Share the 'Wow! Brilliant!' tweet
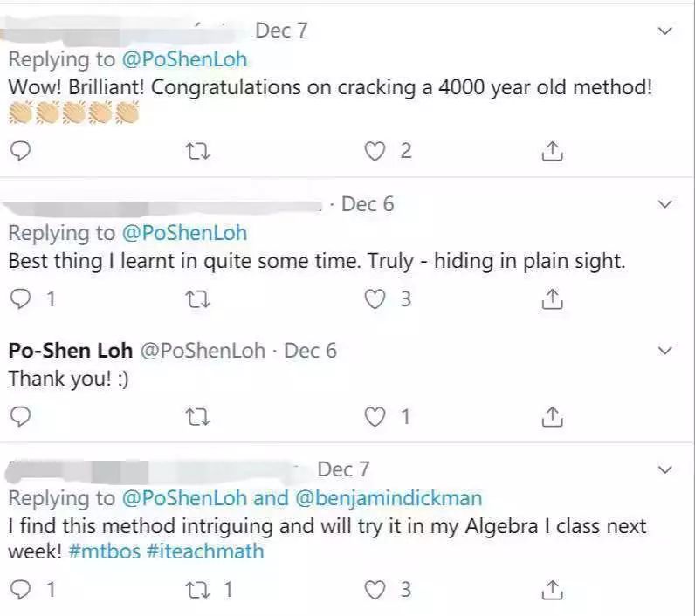This screenshot has height=616, width=695. click(552, 152)
